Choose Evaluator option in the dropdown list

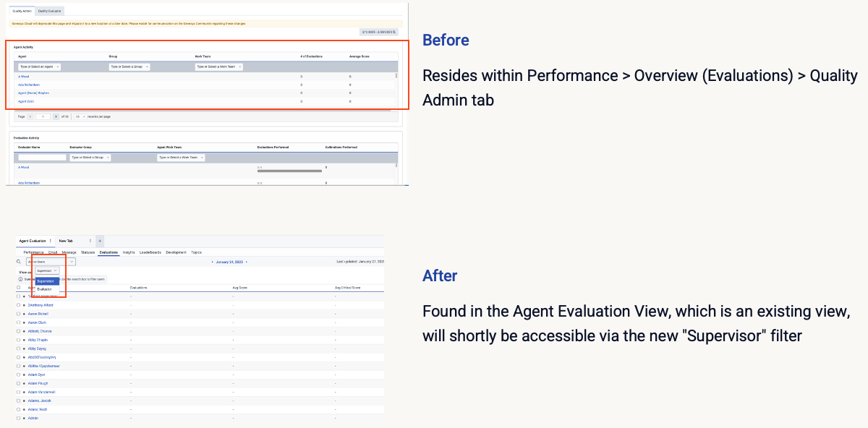point(44,288)
